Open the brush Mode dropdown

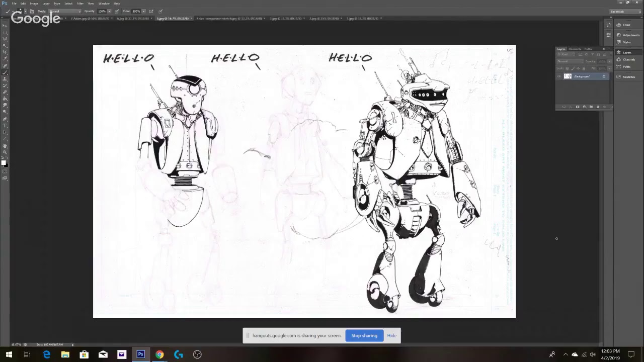[64, 11]
